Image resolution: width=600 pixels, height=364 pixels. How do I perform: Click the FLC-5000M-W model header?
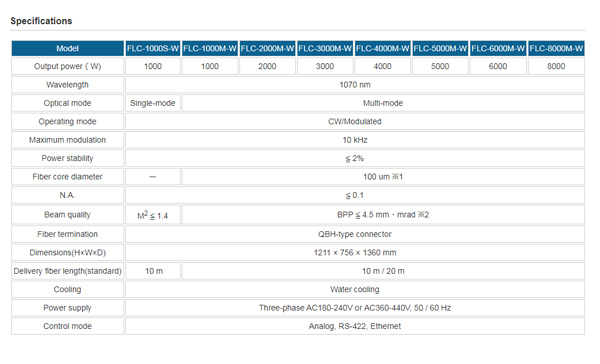[440, 49]
